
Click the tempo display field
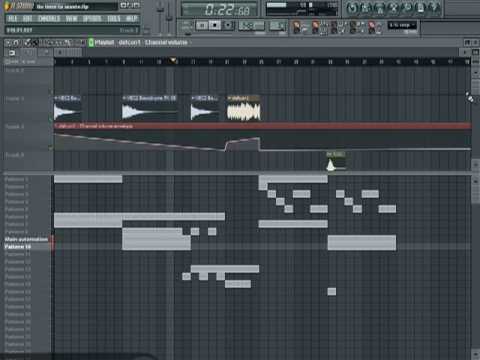pos(252,25)
